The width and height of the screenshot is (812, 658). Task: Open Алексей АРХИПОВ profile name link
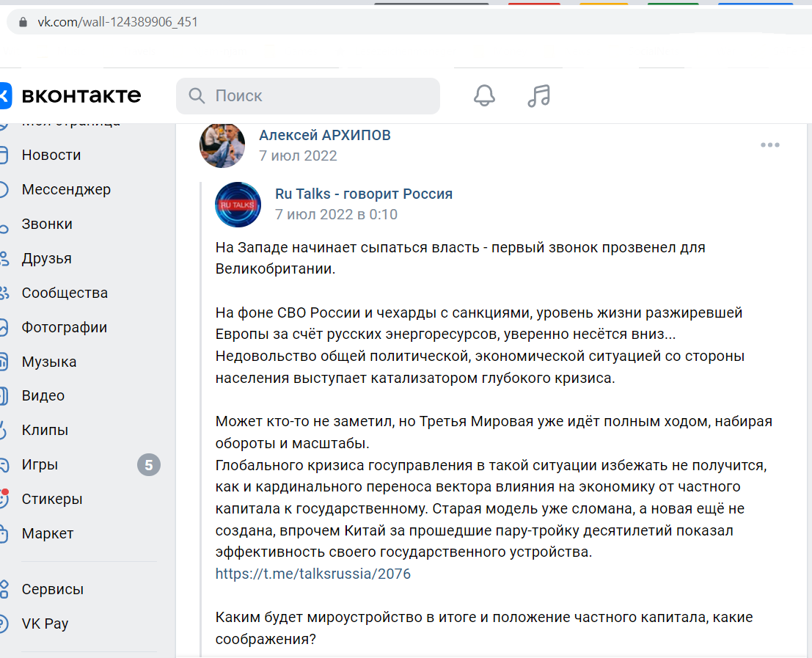point(325,135)
